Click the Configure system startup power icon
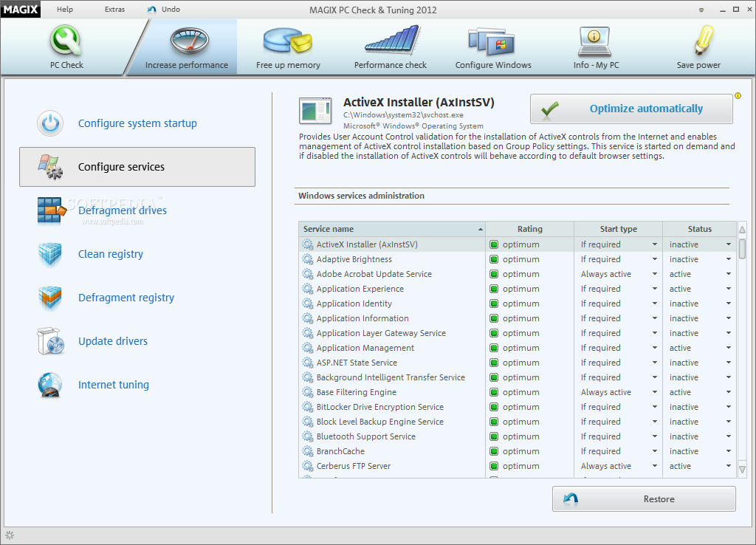The image size is (756, 545). pos(50,123)
